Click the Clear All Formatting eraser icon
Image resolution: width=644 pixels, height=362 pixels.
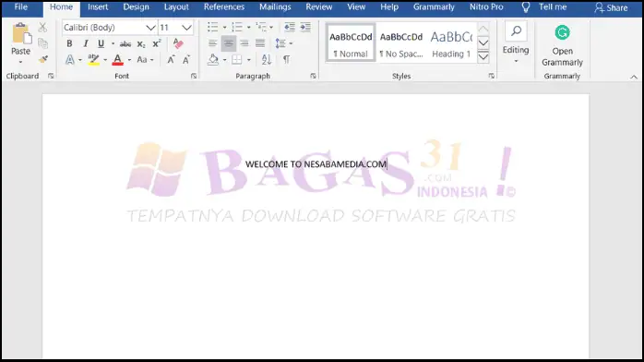(x=178, y=43)
